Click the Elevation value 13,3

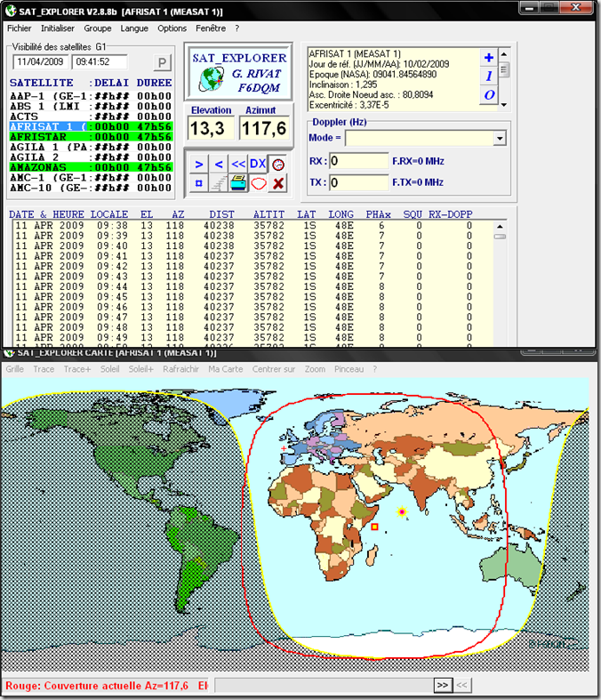tap(211, 129)
